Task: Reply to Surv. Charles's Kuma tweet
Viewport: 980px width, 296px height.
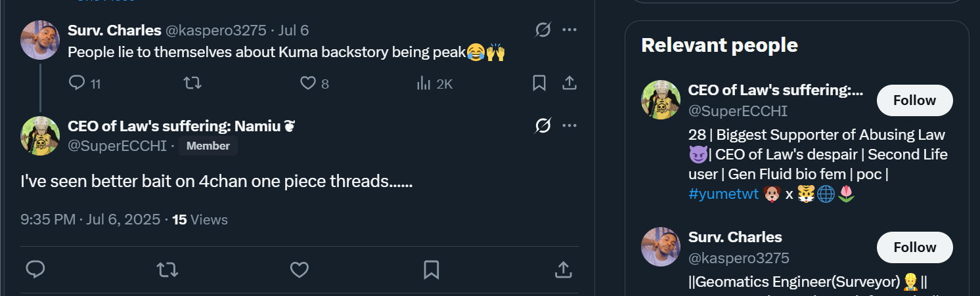Action: point(78,83)
